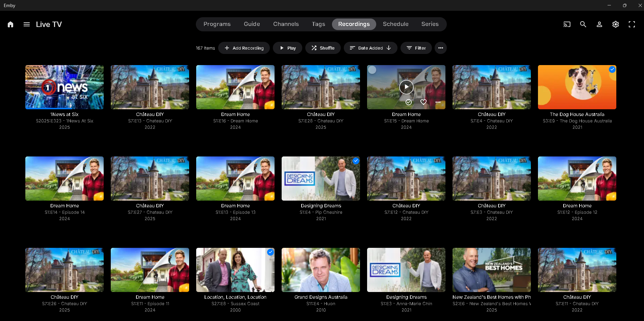Switch to the Schedule tab
This screenshot has width=644, height=321.
[x=396, y=24]
